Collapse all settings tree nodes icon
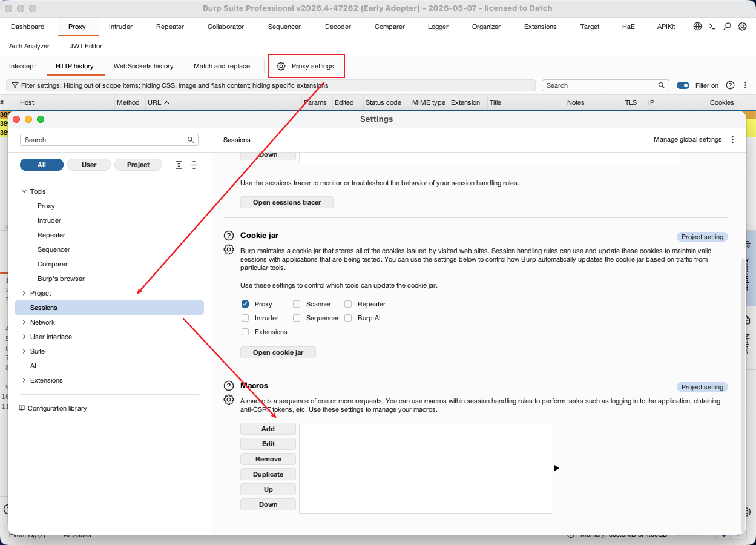Viewport: 756px width, 545px height. coord(194,165)
